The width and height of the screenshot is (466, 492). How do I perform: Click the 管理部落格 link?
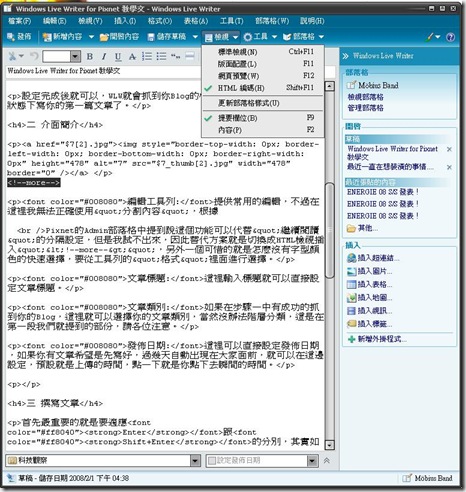pos(365,108)
